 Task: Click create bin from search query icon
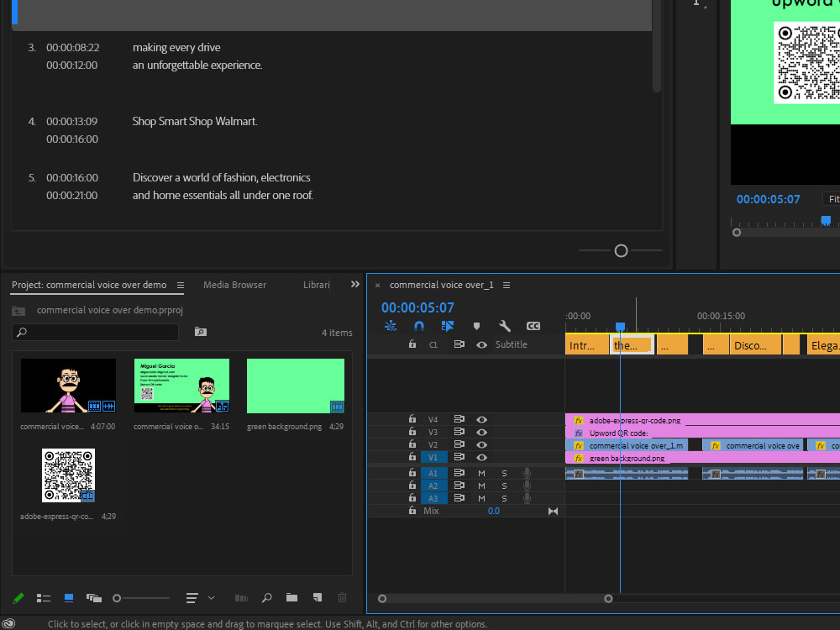coord(201,332)
